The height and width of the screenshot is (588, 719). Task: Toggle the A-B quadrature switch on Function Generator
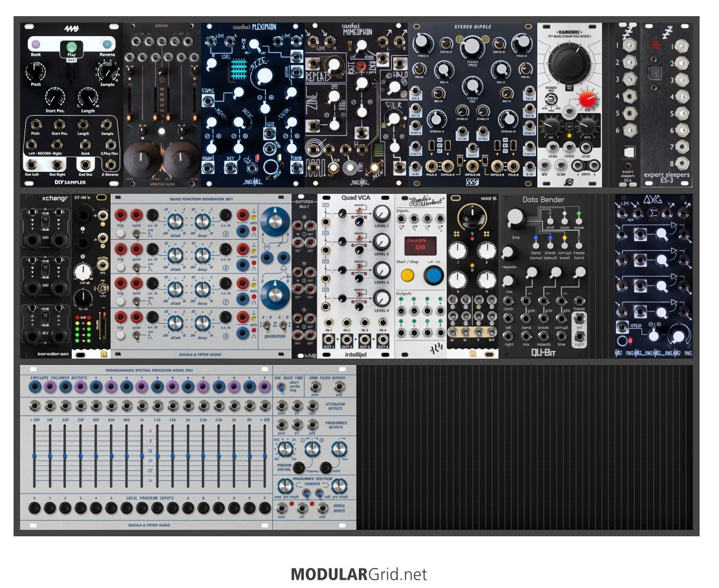pos(266,326)
